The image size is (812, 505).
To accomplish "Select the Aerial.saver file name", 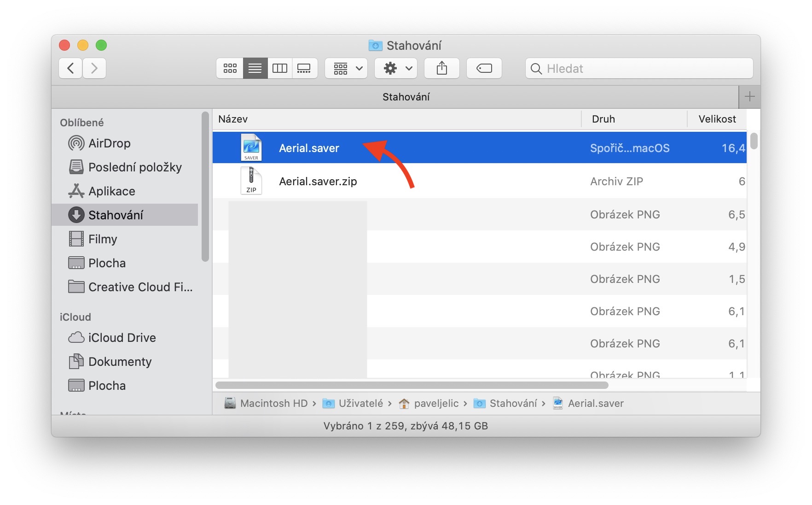I will [x=309, y=148].
